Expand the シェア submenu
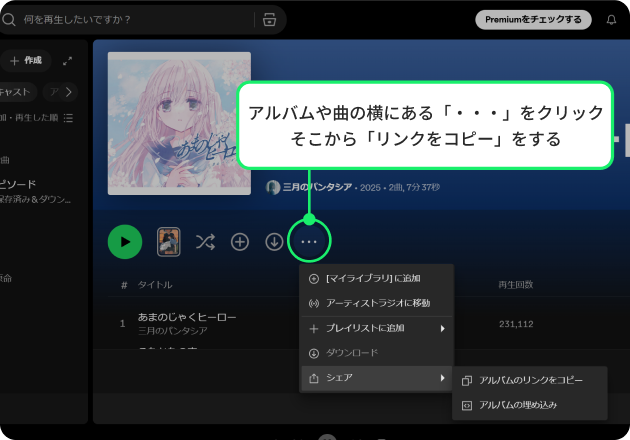The image size is (630, 440). (x=376, y=378)
